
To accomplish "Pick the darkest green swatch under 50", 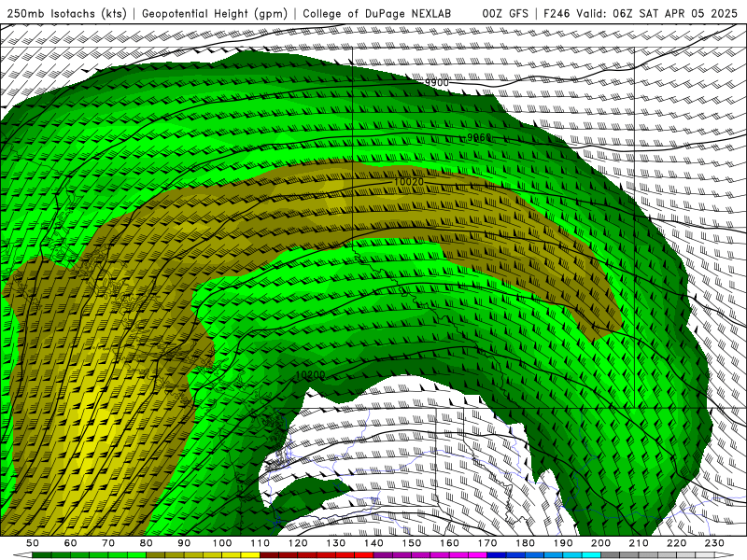I will click(x=41, y=554).
